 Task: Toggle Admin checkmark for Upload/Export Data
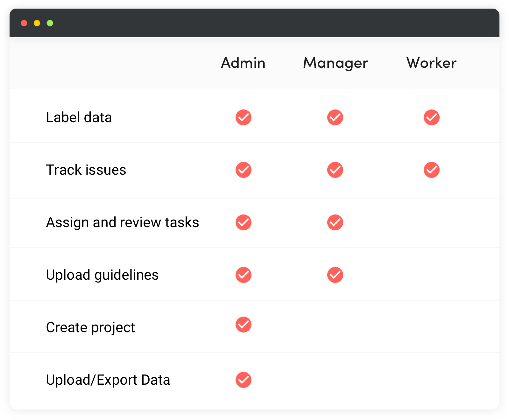244,380
